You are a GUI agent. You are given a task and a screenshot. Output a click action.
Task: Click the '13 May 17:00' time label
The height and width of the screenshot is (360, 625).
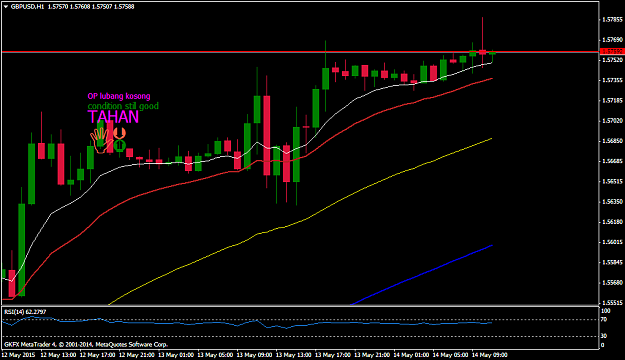[333, 355]
